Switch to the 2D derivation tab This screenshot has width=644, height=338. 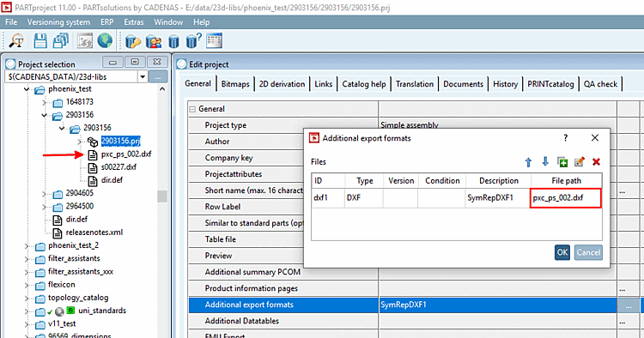[282, 84]
